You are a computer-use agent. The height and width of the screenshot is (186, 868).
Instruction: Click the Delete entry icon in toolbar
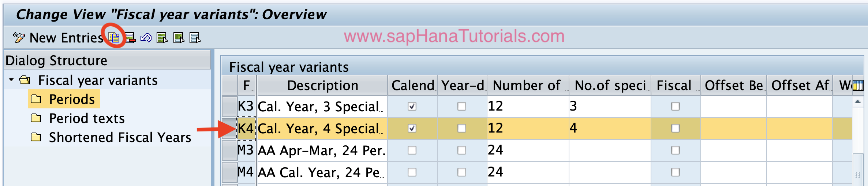[x=131, y=38]
